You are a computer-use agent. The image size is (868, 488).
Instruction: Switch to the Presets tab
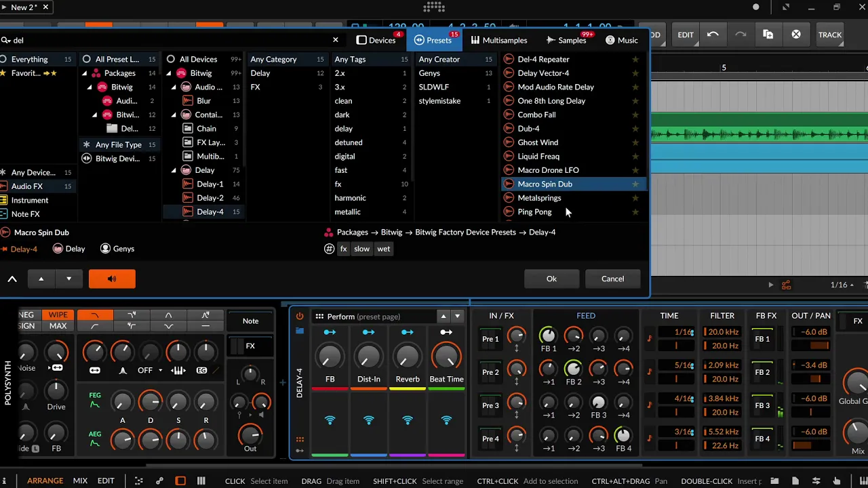(433, 40)
